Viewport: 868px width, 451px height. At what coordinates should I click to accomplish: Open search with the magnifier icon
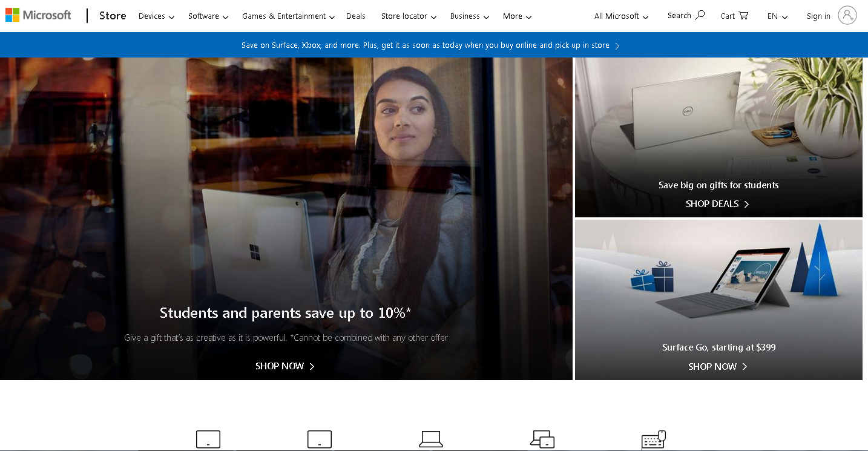[x=700, y=15]
